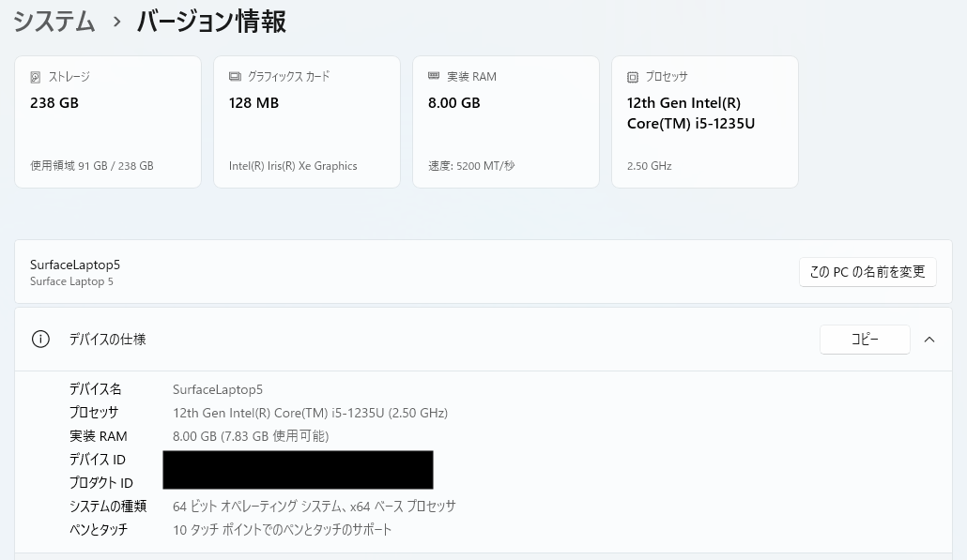Click the プロセッサ specification value text
This screenshot has width=967, height=560.
(x=310, y=413)
